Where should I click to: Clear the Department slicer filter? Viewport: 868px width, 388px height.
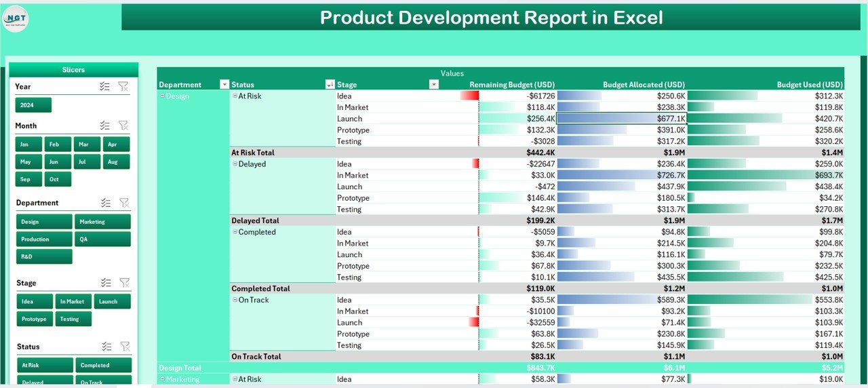123,203
